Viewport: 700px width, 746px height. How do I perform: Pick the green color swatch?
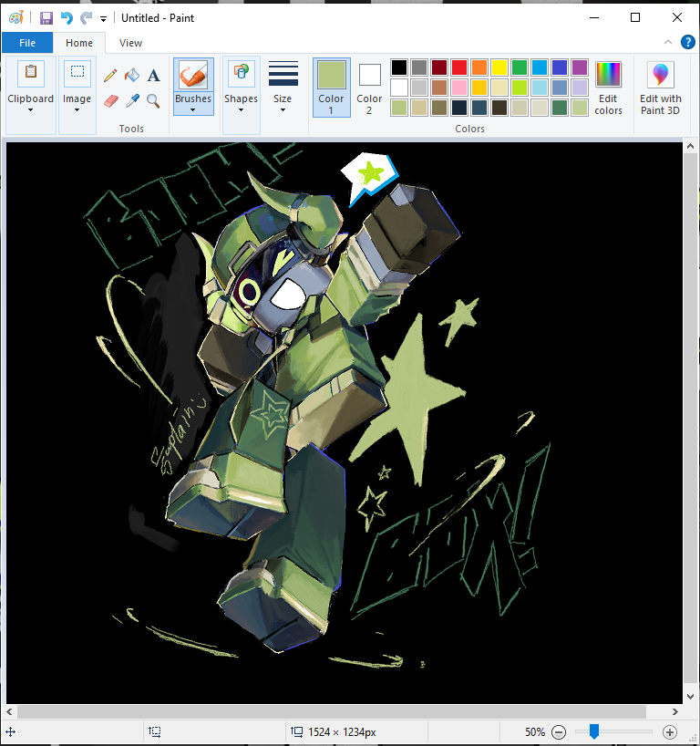pyautogui.click(x=520, y=67)
